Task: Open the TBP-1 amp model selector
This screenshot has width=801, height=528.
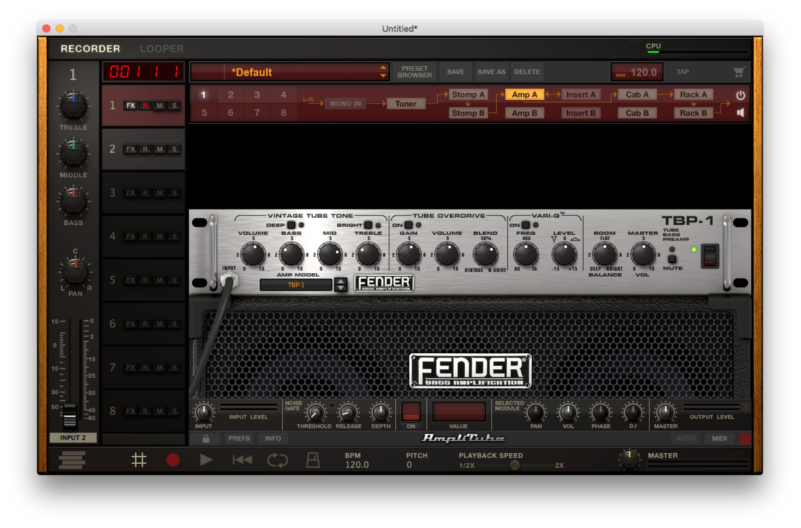Action: (x=296, y=285)
